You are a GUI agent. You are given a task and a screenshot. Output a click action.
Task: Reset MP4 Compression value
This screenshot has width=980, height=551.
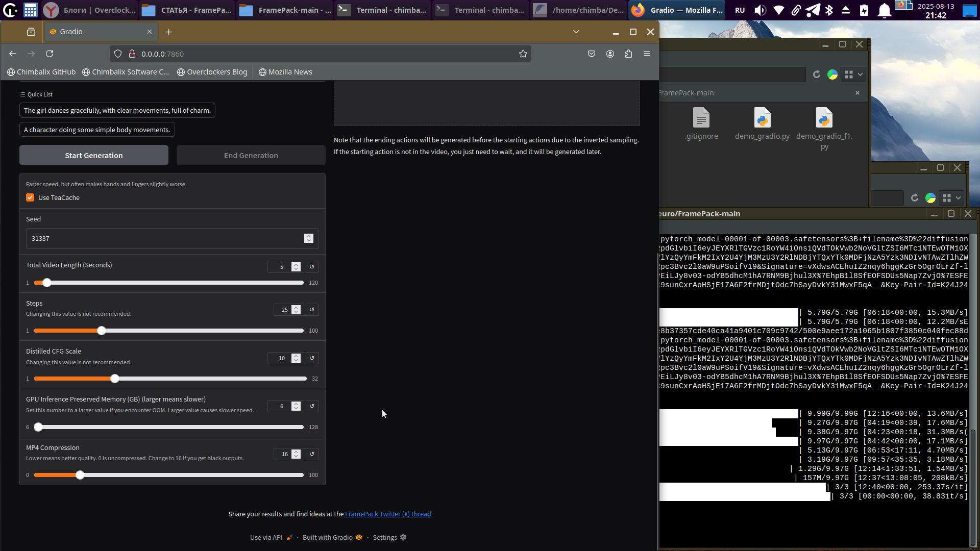pyautogui.click(x=312, y=454)
